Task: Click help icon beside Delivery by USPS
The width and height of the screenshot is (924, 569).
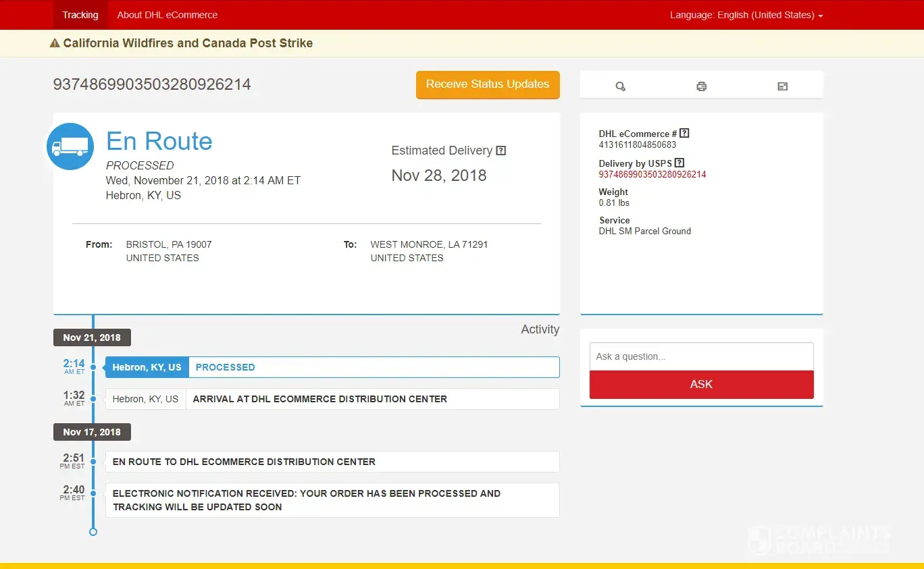Action: (679, 163)
